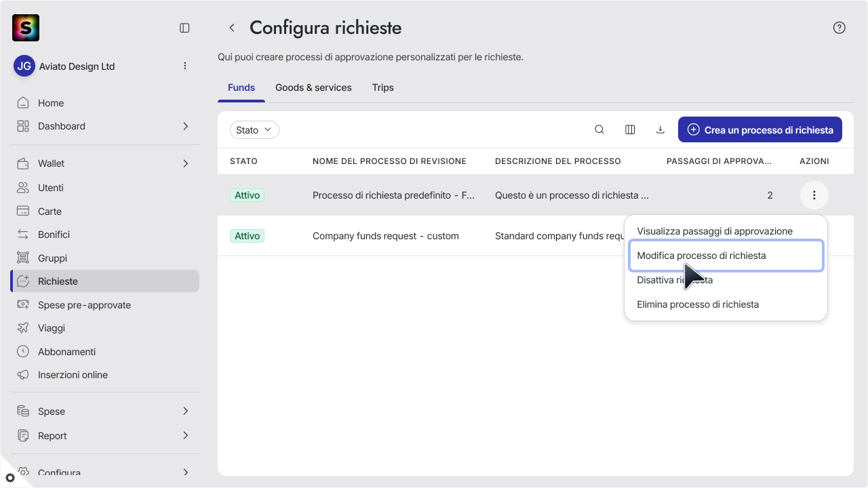Expand the Wallet submenu chevron
868x488 pixels.
pos(186,163)
